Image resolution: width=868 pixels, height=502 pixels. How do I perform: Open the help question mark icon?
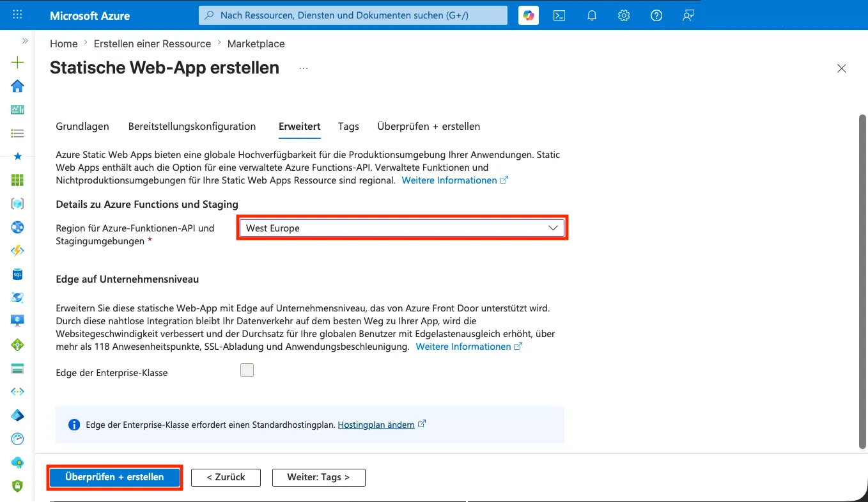coord(656,15)
